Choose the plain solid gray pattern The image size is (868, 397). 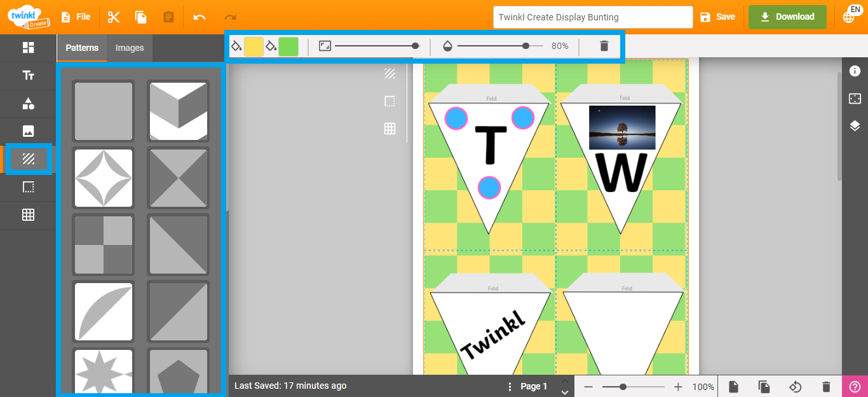[104, 111]
